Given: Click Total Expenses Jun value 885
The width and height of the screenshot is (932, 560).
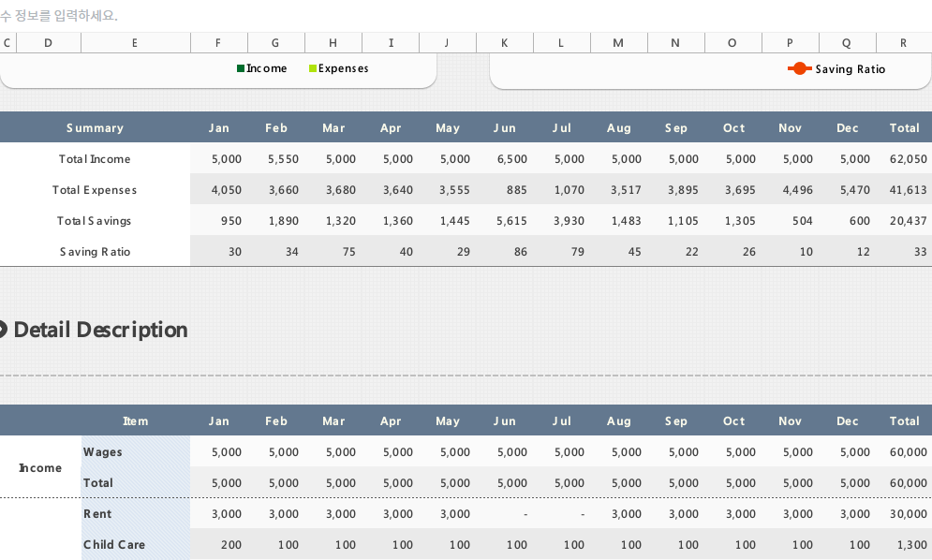Looking at the screenshot, I should [x=516, y=190].
